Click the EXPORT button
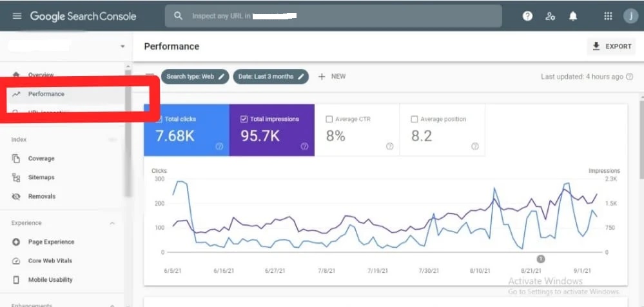Screen dimensions: 644x307 pyautogui.click(x=611, y=46)
